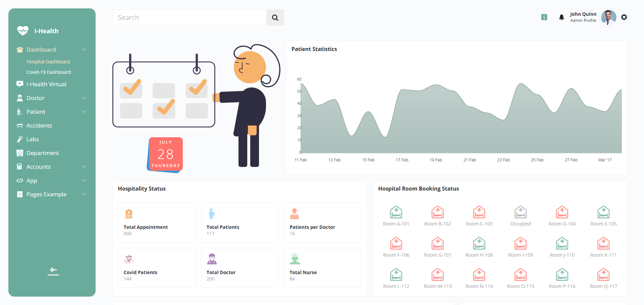644x305 pixels.
Task: Click Room H-108 bed icon
Action: [x=479, y=243]
